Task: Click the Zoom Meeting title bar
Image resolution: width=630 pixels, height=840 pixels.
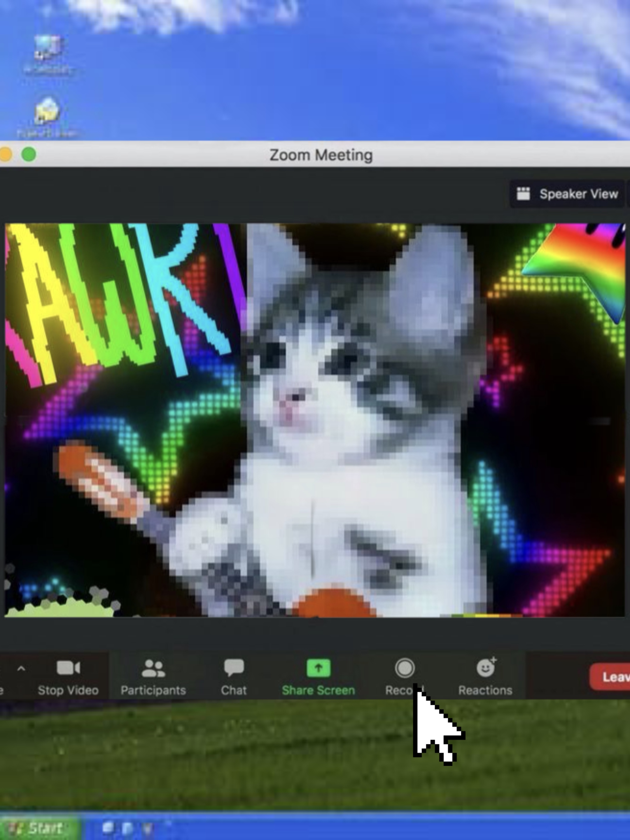Action: [x=321, y=155]
